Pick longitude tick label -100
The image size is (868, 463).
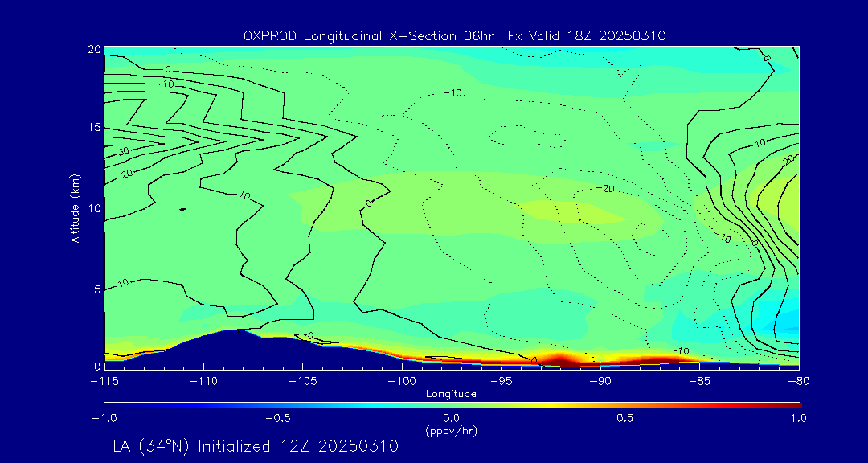pyautogui.click(x=402, y=382)
